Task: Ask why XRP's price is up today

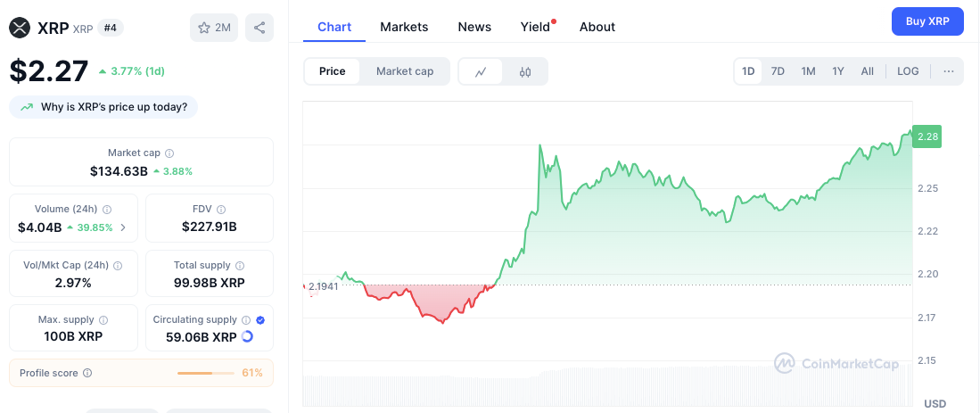Action: point(103,107)
